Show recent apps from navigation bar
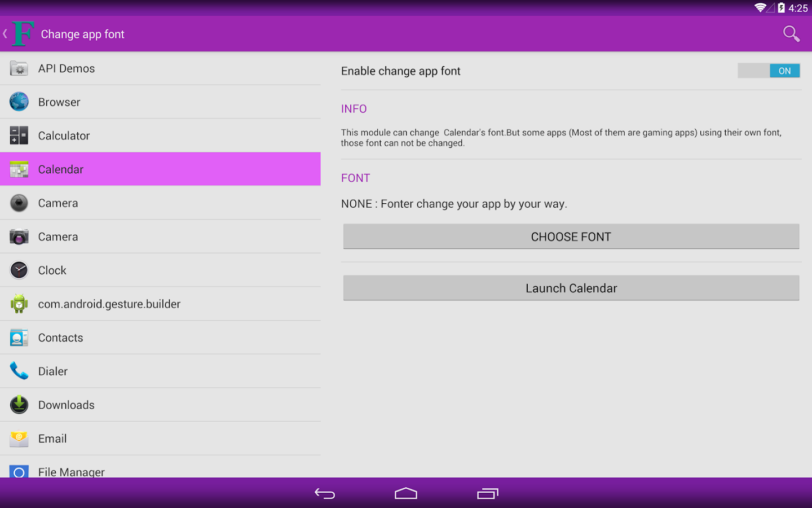The image size is (812, 508). click(x=488, y=494)
